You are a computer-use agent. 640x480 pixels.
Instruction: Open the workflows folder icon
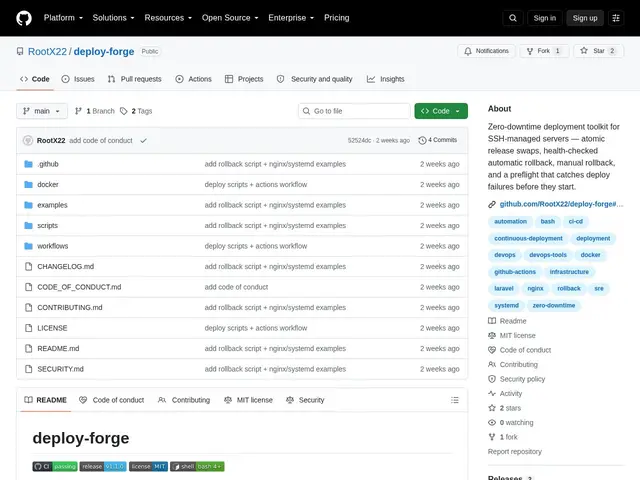[28, 246]
